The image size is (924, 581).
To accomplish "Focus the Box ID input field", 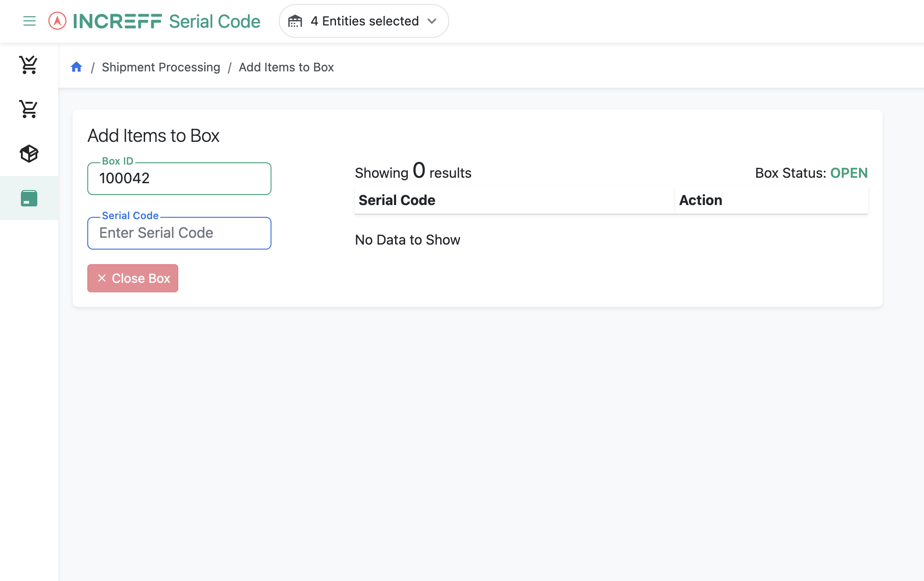I will tap(179, 179).
